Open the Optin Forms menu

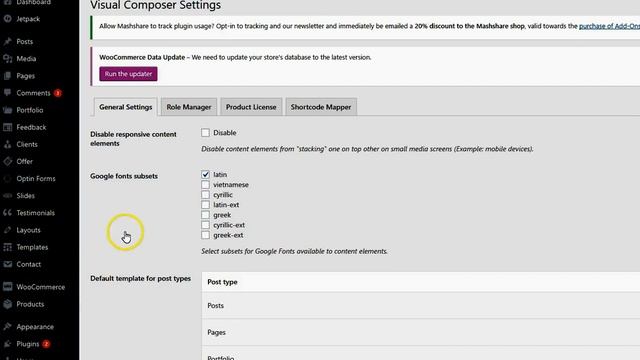click(36, 179)
